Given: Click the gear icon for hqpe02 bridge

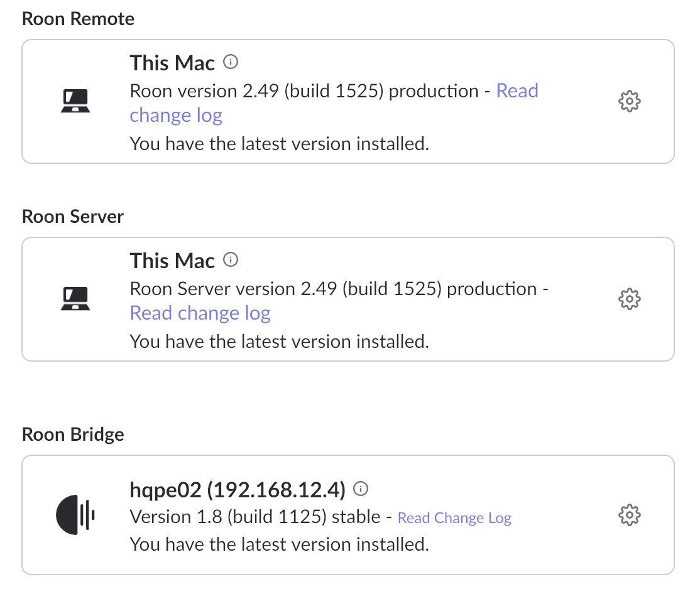Looking at the screenshot, I should coord(629,516).
